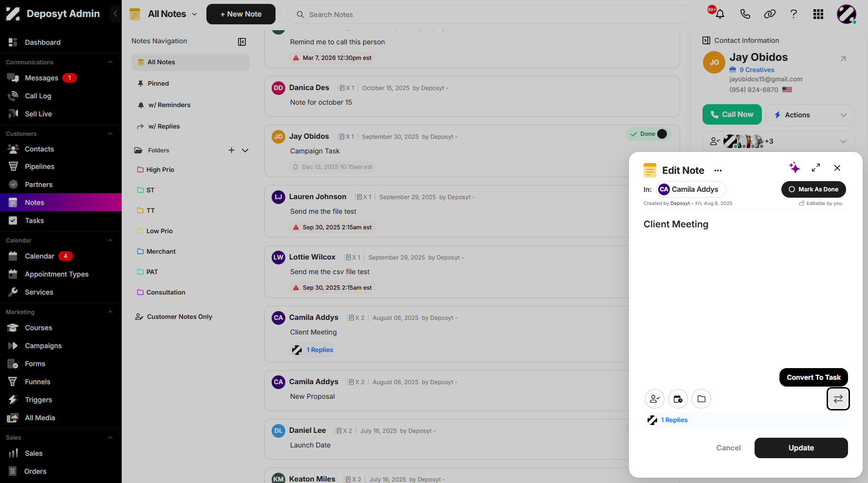The width and height of the screenshot is (868, 483).
Task: Click the Search Notes field
Action: pos(489,15)
